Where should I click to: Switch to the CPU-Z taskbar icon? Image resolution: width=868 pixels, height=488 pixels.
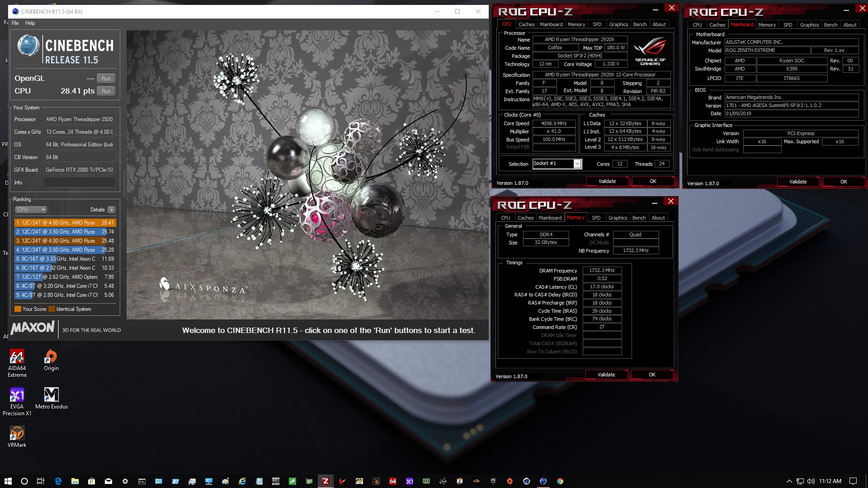[325, 481]
